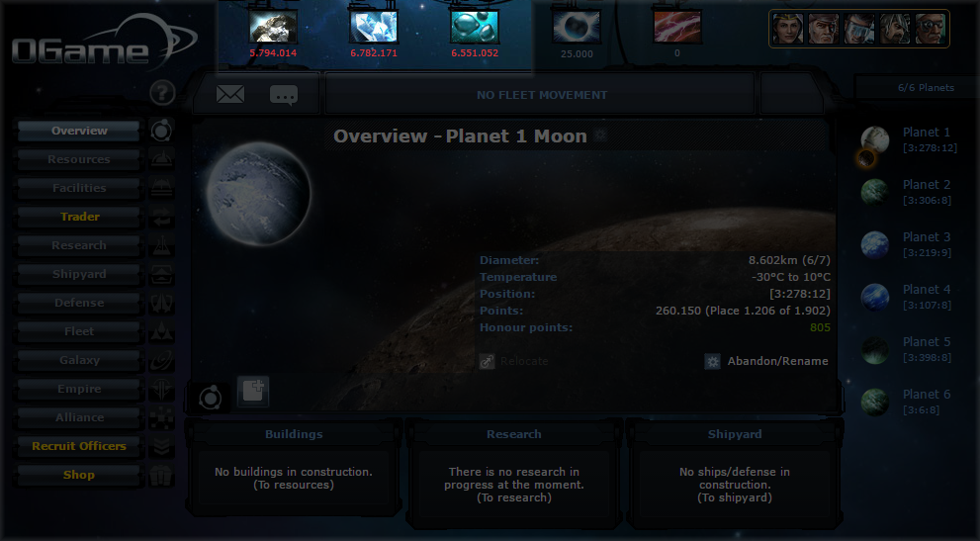Screen dimensions: 980x541
Task: Open the Research menu
Action: [79, 245]
